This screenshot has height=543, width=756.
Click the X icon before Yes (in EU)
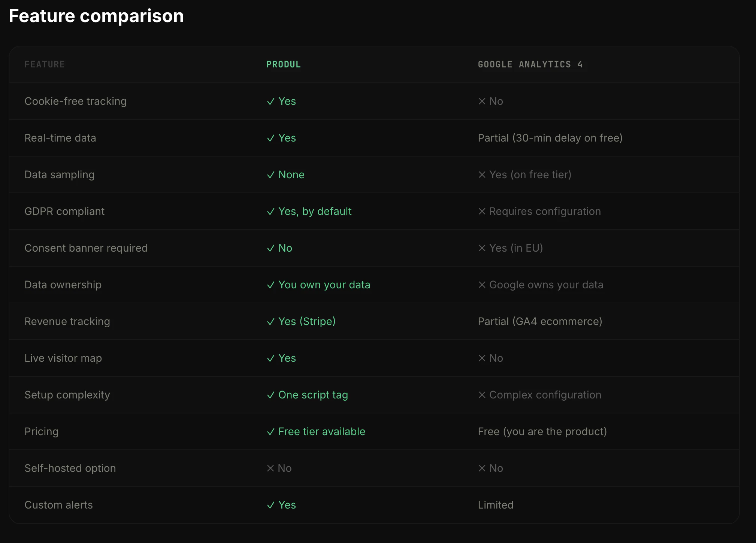pos(482,248)
